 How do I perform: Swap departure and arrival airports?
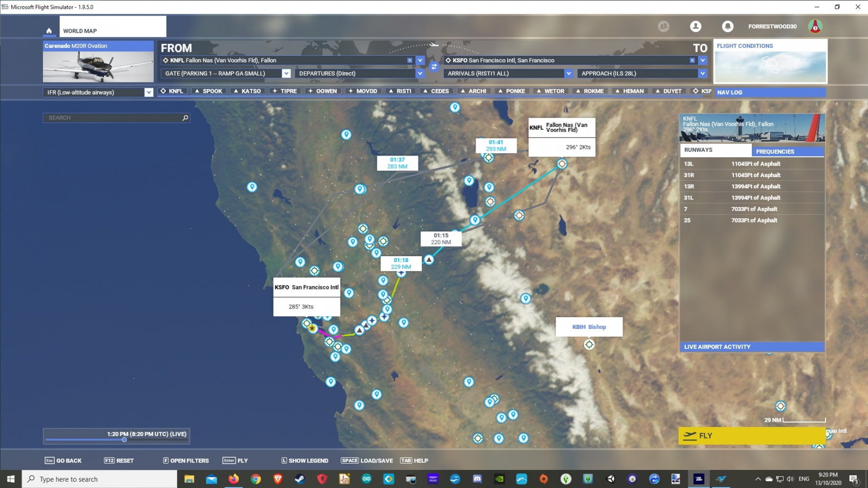click(x=434, y=67)
